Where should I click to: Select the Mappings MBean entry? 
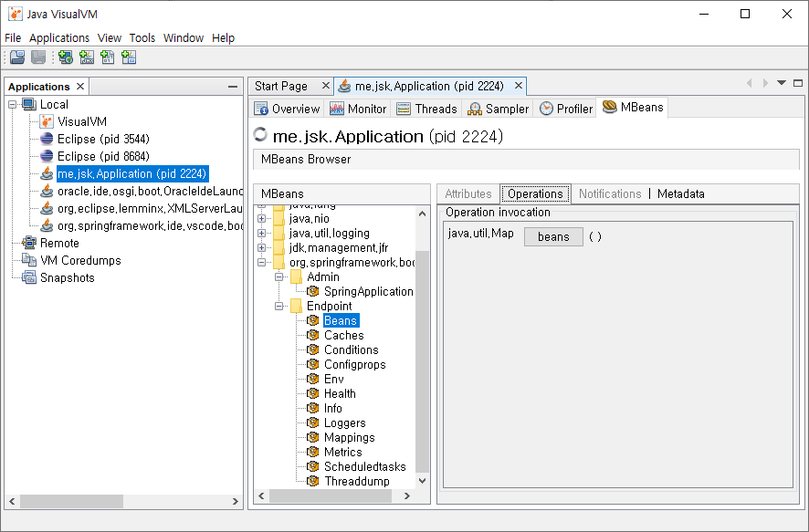click(x=350, y=437)
